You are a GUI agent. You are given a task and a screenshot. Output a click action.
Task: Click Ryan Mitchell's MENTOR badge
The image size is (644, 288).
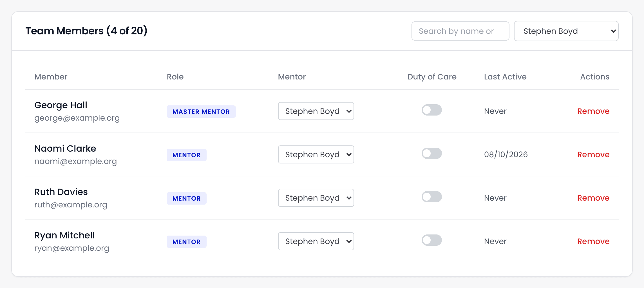click(x=186, y=242)
